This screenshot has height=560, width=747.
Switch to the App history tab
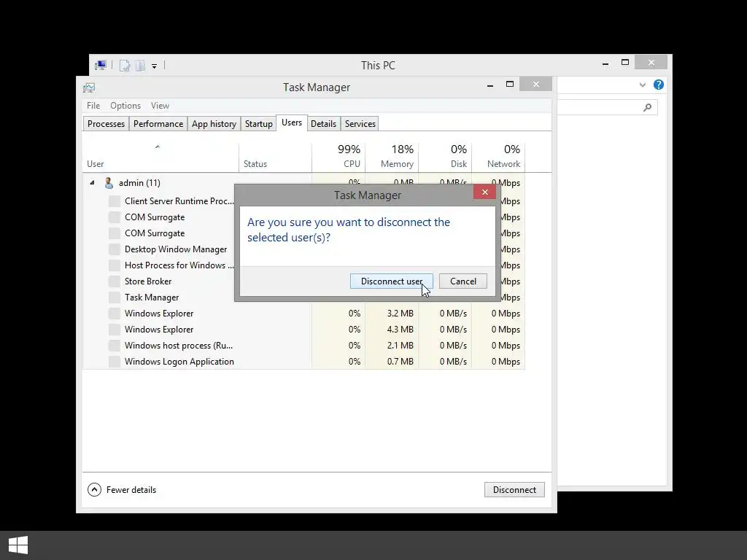coord(214,124)
